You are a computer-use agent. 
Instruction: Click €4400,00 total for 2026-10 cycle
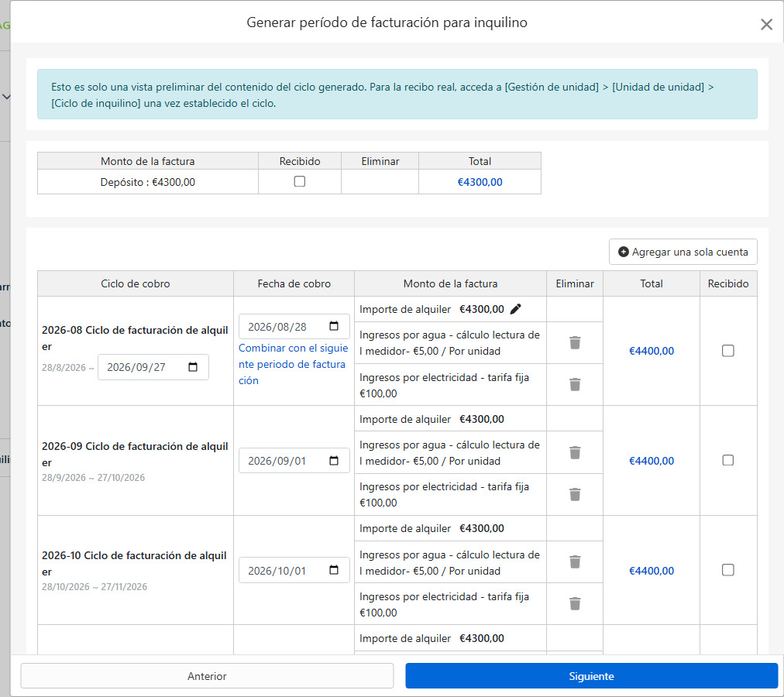pyautogui.click(x=651, y=571)
